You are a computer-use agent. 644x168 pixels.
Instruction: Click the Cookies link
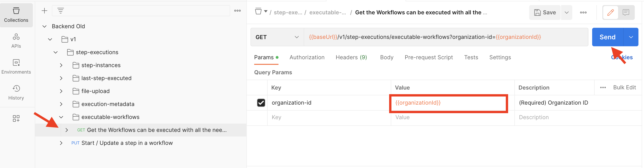622,57
